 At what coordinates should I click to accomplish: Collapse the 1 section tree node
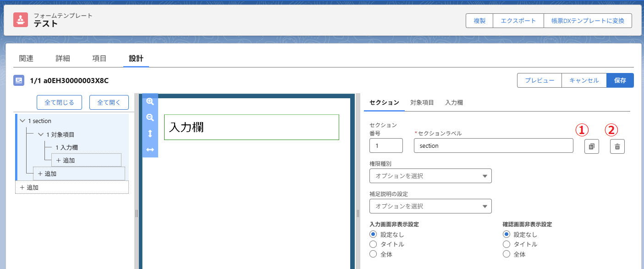[x=22, y=121]
